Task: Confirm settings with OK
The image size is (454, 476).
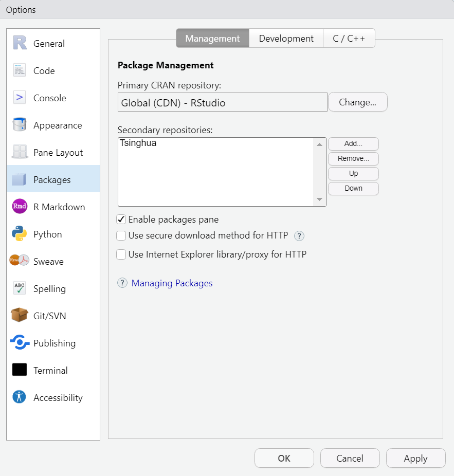Action: (x=284, y=458)
